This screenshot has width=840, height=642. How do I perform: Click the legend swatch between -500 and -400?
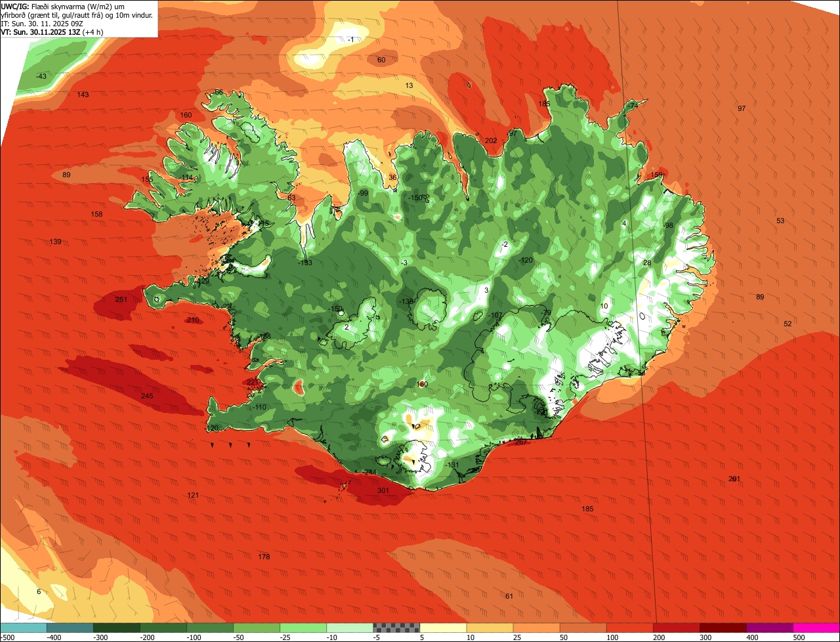point(24,628)
